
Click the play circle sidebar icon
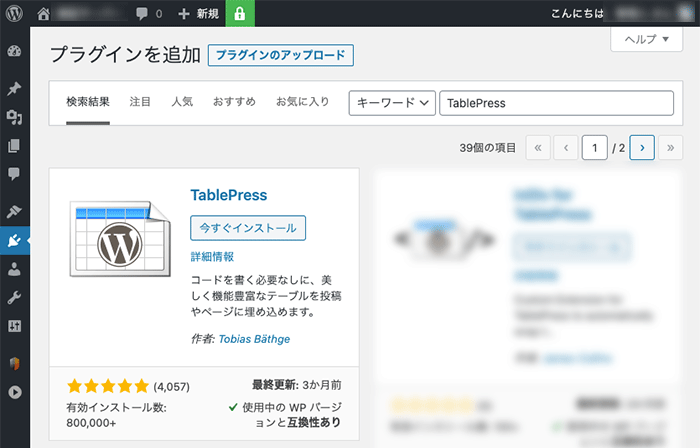click(x=15, y=392)
